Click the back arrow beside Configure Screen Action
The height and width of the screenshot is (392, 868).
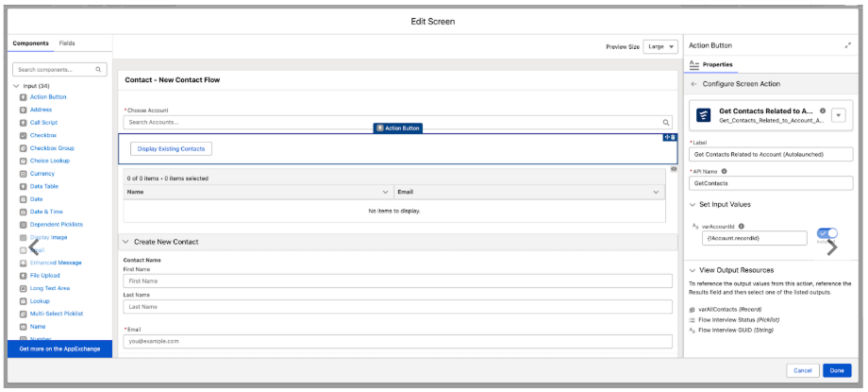(x=694, y=84)
